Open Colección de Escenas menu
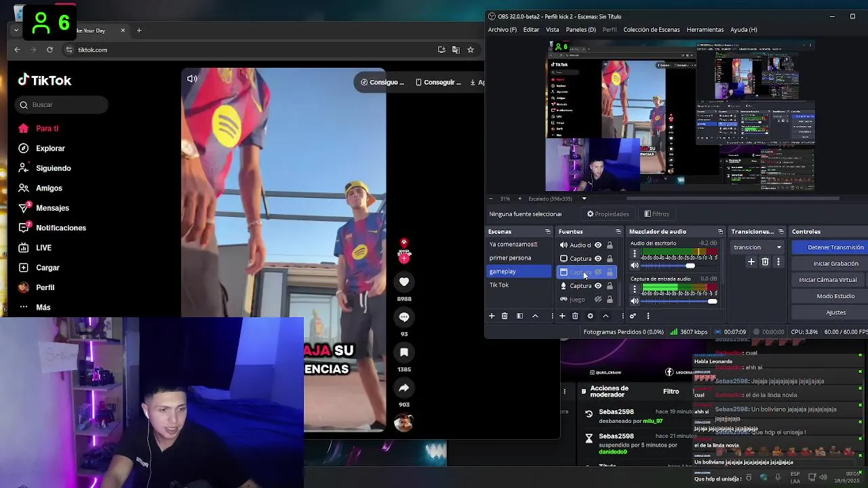 (651, 30)
